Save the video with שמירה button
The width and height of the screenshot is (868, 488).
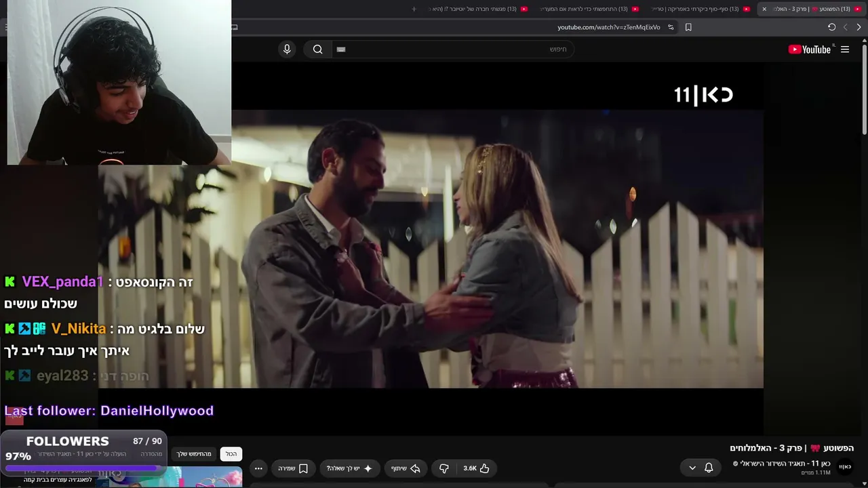(293, 468)
